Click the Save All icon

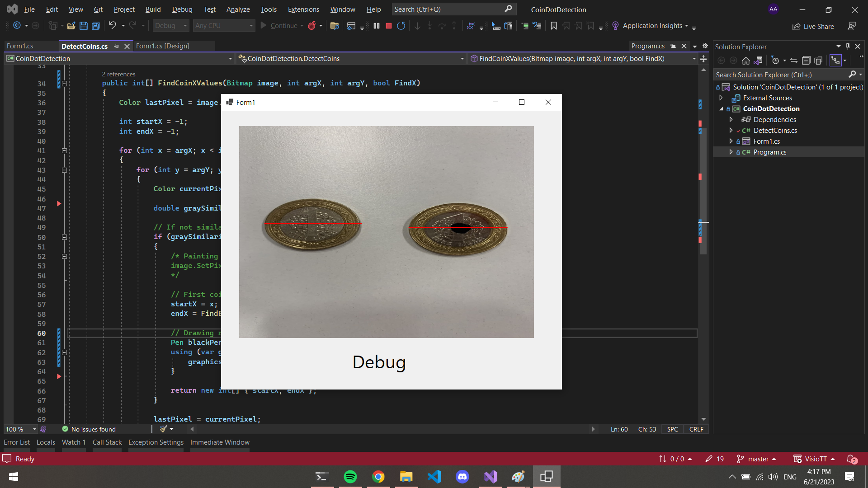pyautogui.click(x=96, y=26)
